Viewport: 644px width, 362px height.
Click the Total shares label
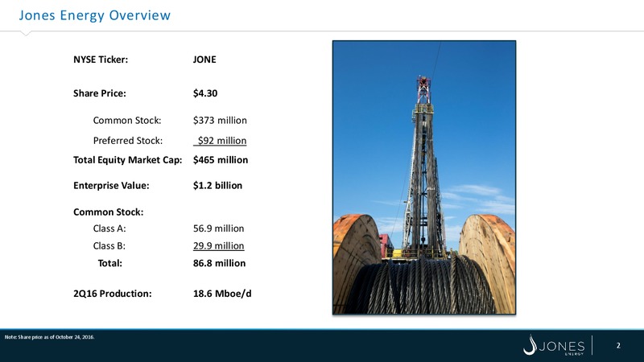point(110,263)
